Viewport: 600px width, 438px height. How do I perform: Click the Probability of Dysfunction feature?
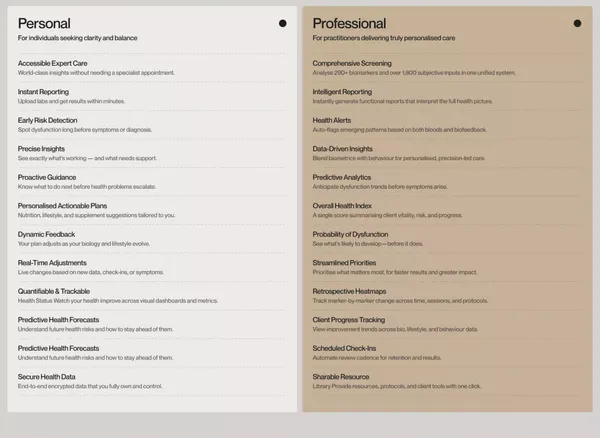coord(350,234)
